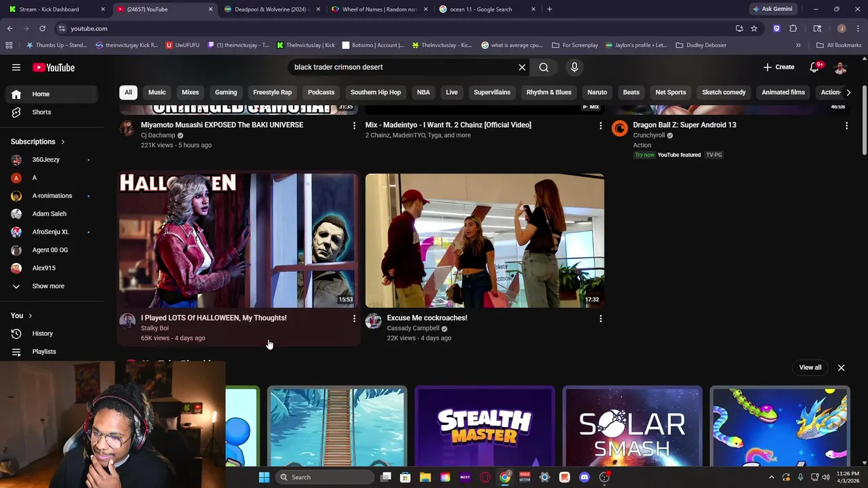Open Discord from the taskbar

585,477
